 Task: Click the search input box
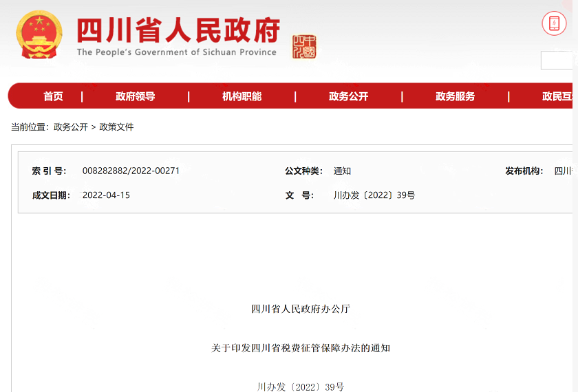557,61
